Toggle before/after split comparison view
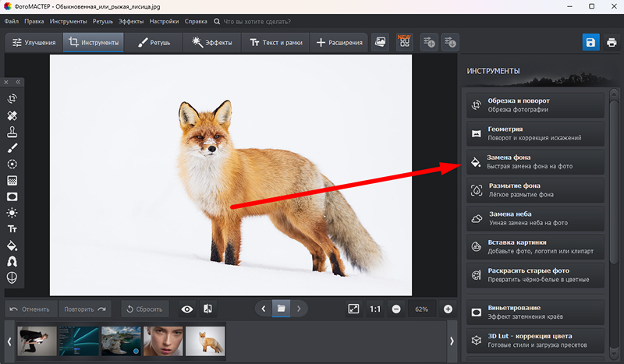The image size is (624, 364). coord(207,309)
